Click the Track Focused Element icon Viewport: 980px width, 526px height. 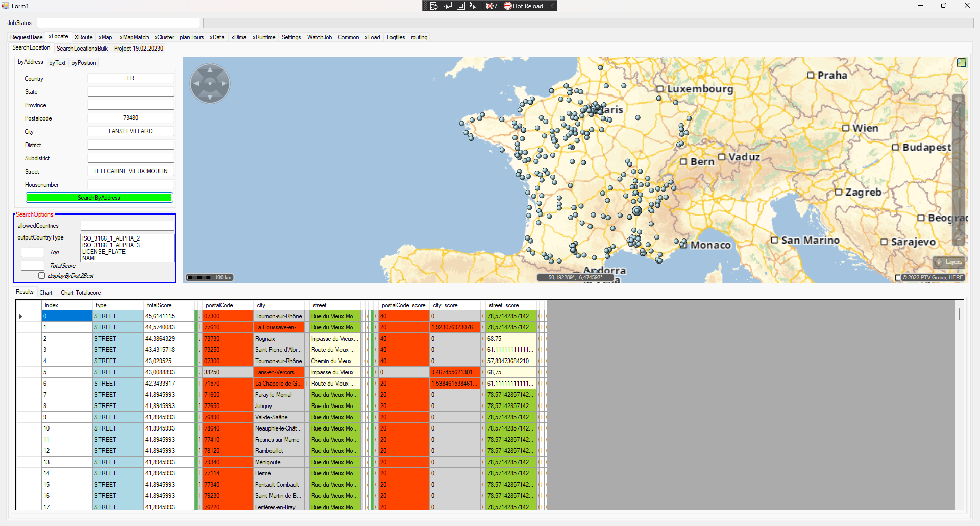(474, 6)
